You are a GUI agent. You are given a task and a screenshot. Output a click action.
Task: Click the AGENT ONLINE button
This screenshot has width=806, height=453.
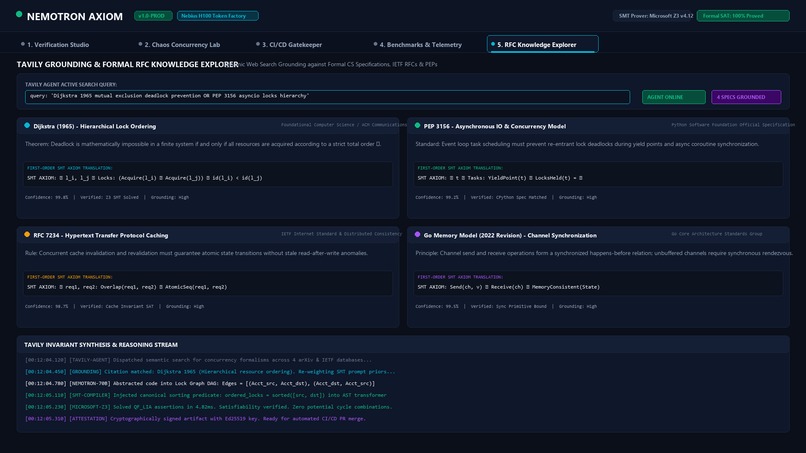pyautogui.click(x=673, y=97)
